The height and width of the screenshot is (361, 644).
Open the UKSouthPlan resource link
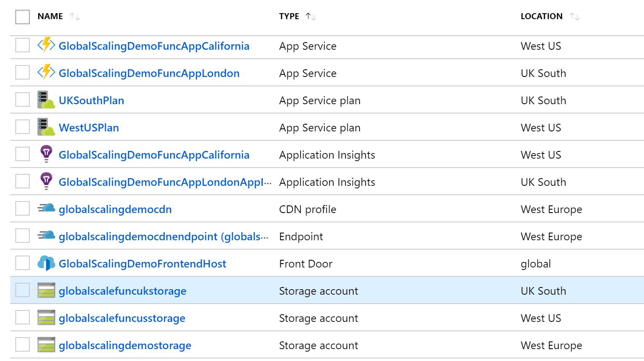[91, 100]
